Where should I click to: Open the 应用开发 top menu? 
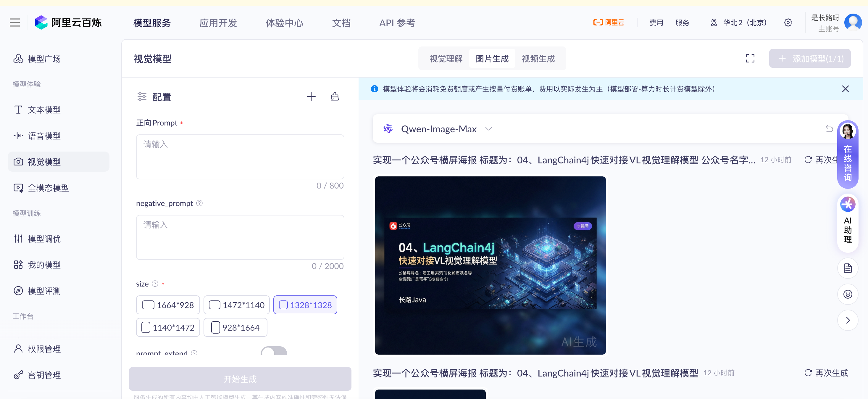tap(218, 23)
